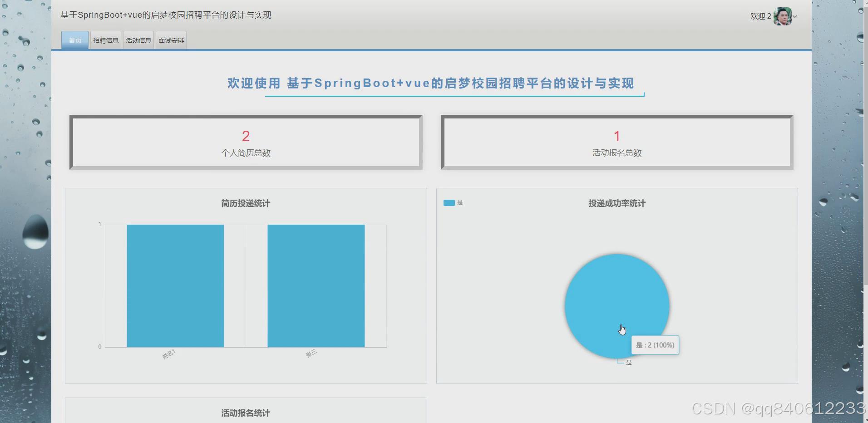Screen dimensions: 868x423
Task: Expand the user dropdown arrow beside avatar
Action: pos(795,17)
